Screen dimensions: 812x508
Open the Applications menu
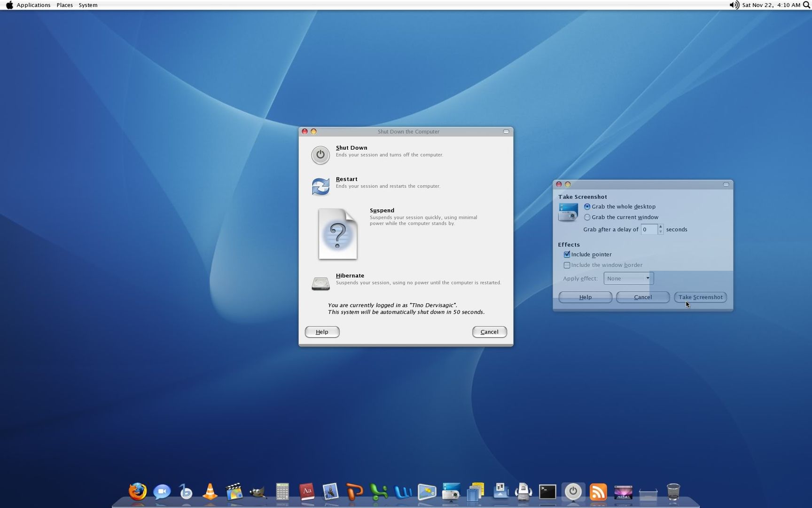click(33, 5)
